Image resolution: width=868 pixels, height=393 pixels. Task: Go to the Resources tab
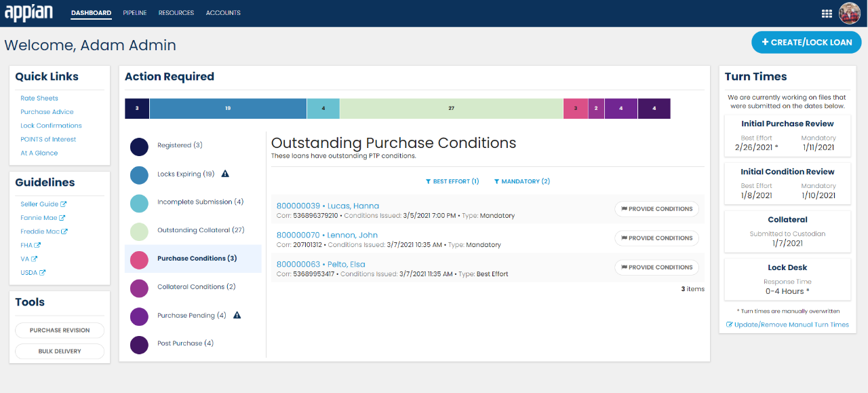(x=176, y=13)
